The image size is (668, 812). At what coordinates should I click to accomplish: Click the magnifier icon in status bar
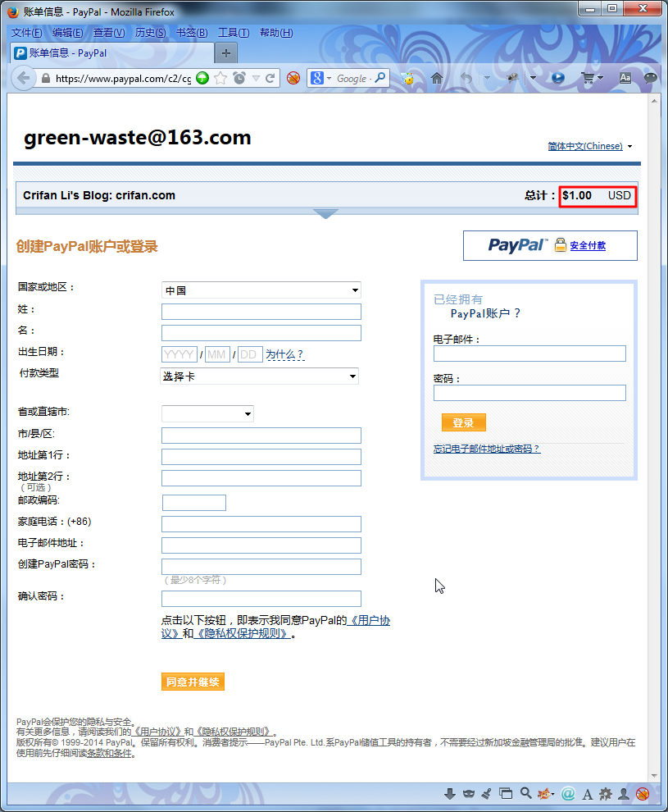coord(525,793)
